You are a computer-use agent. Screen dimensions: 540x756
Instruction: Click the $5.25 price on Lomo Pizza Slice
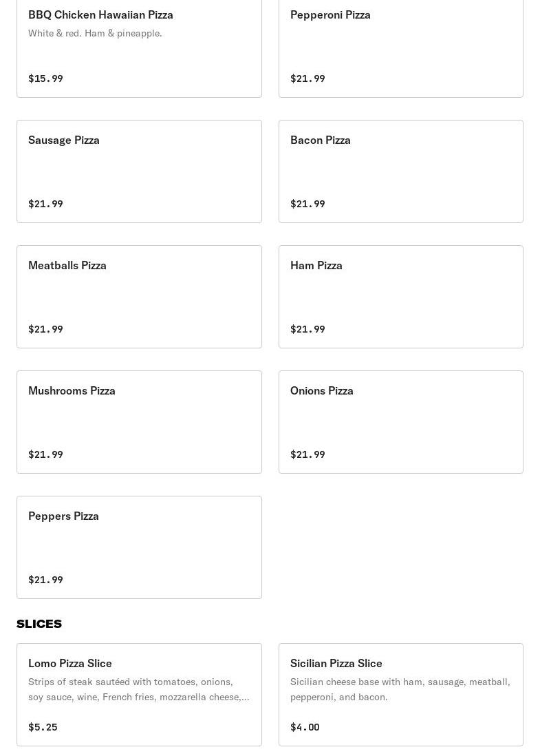[x=43, y=727]
